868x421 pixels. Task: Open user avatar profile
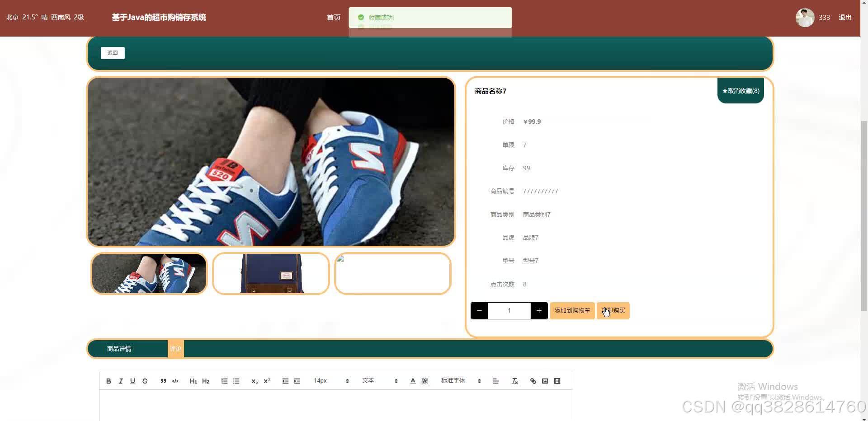click(805, 18)
